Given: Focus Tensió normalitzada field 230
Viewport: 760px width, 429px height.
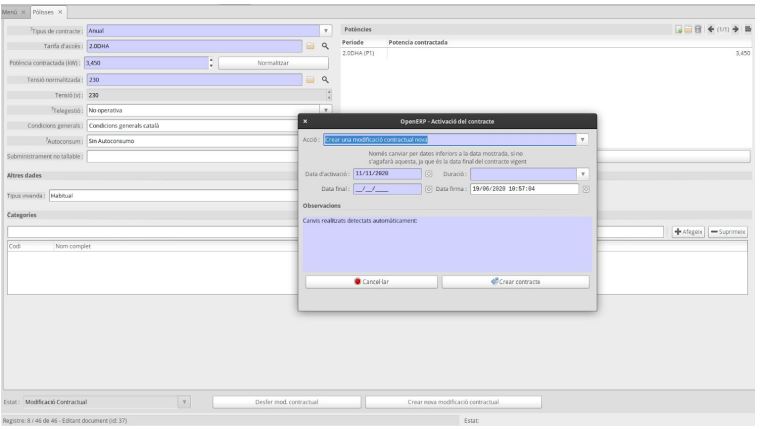Looking at the screenshot, I should coord(194,79).
